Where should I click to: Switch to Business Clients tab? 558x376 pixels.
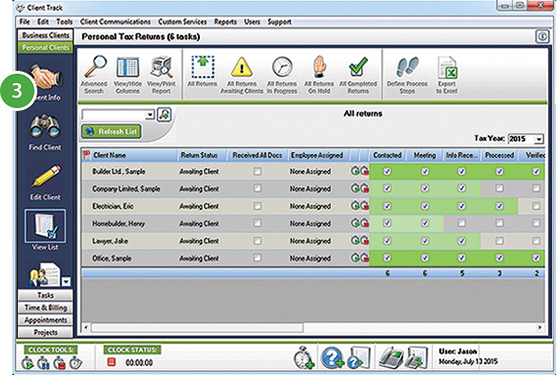click(46, 35)
